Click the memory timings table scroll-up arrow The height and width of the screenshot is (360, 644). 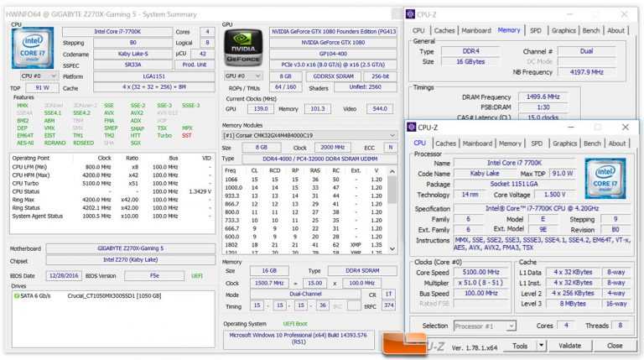[x=392, y=171]
